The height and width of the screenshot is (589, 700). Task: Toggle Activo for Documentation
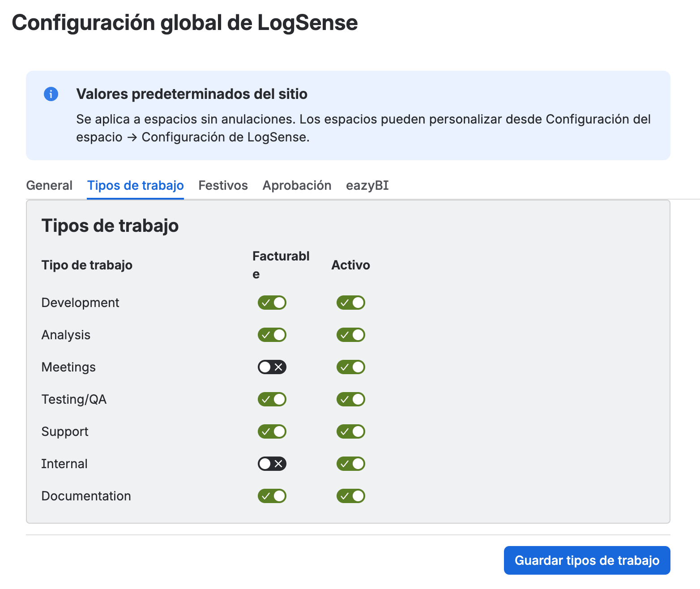tap(351, 496)
